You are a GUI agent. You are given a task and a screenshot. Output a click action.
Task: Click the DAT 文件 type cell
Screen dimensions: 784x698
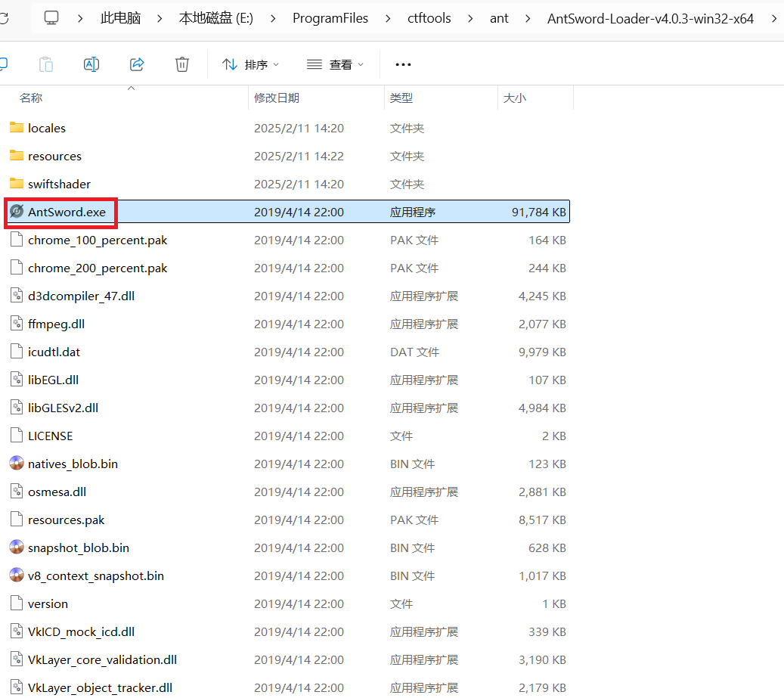pyautogui.click(x=414, y=352)
